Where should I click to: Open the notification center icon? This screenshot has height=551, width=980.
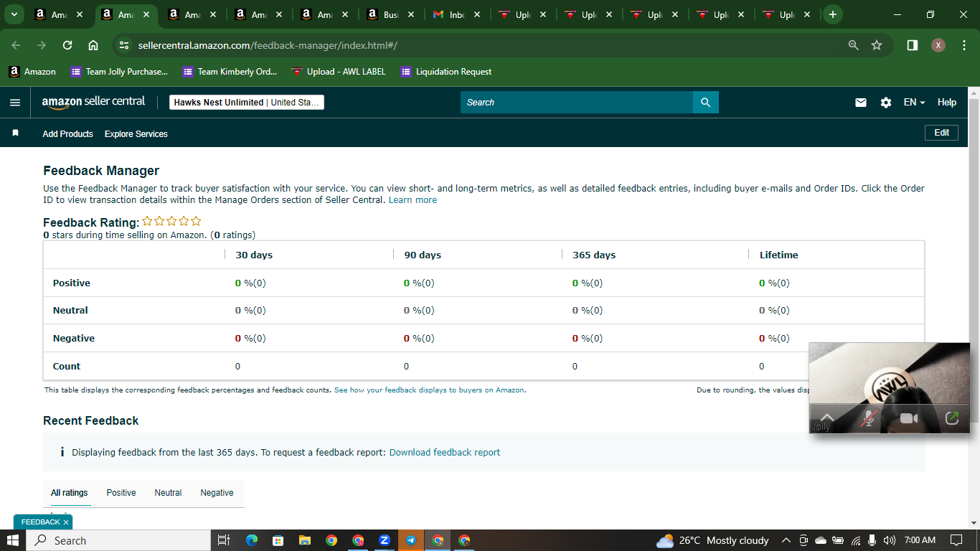956,540
